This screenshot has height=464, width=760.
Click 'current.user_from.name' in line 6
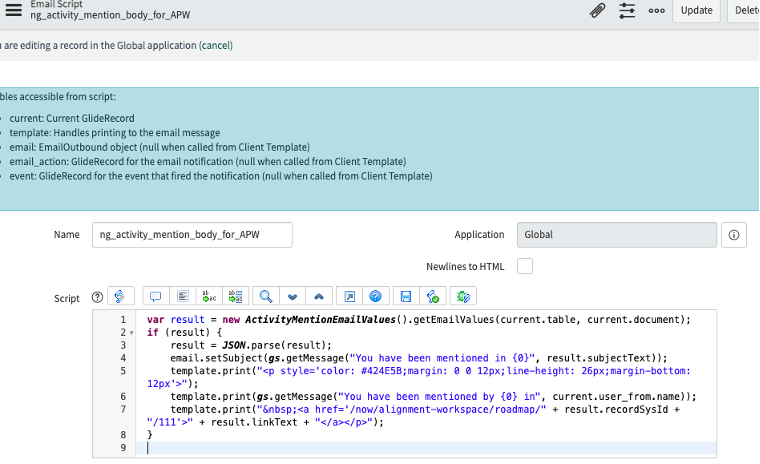point(616,396)
